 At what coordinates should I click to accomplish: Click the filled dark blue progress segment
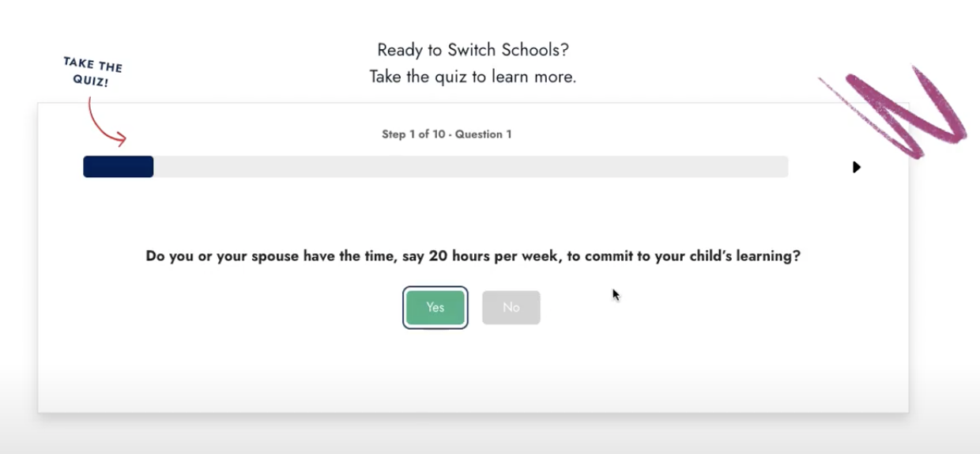(119, 167)
